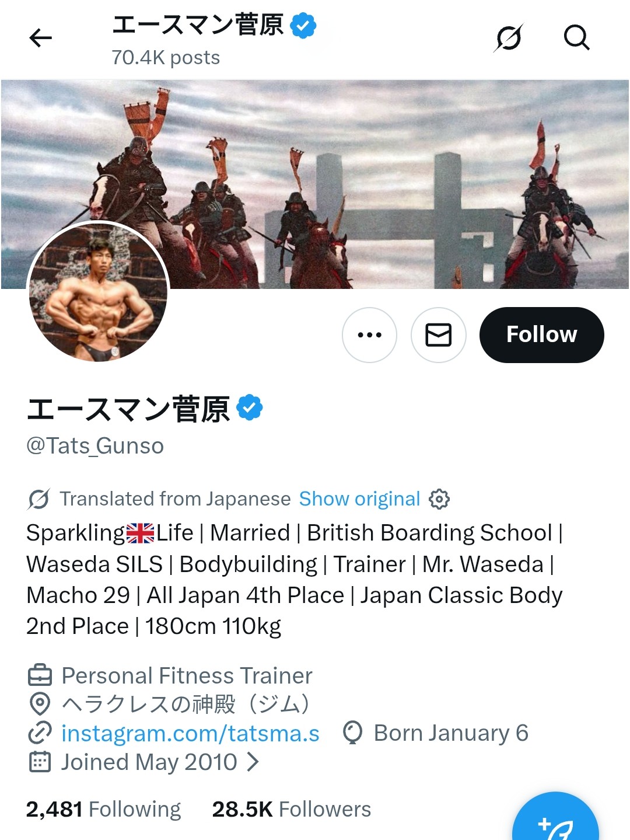Viewport: 630px width, 840px height.
Task: Go back using the arrow icon
Action: coord(41,38)
